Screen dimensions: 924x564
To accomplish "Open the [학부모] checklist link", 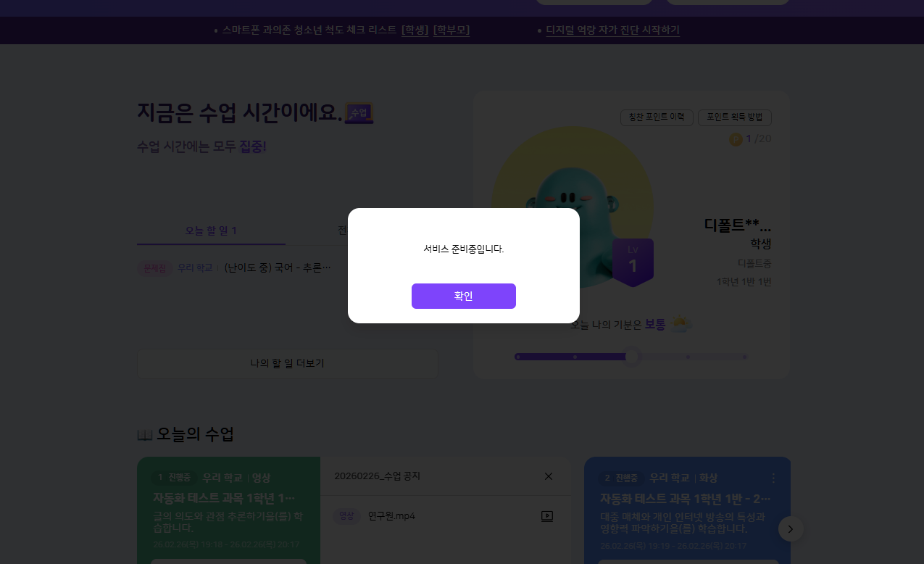I will point(451,30).
